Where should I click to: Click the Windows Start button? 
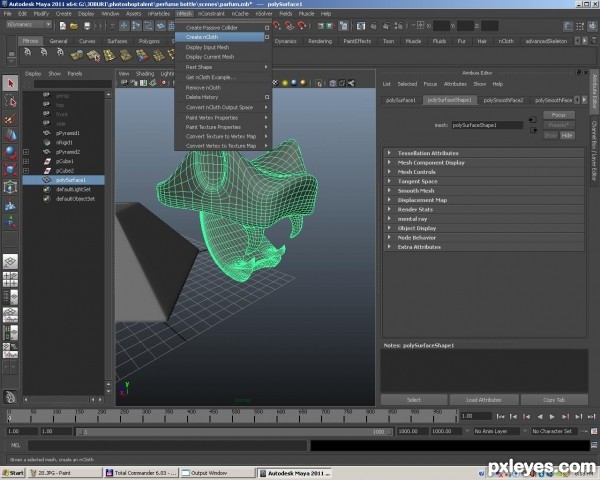(x=13, y=473)
